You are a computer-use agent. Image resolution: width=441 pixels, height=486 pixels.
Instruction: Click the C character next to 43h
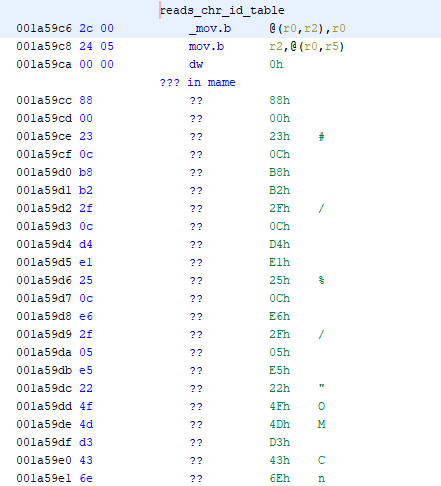[x=321, y=461]
